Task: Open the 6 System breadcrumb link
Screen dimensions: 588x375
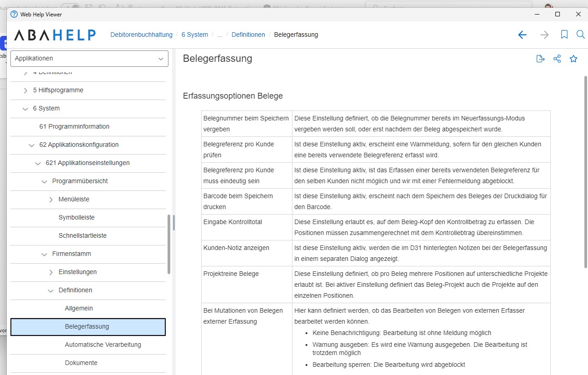Action: tap(195, 35)
